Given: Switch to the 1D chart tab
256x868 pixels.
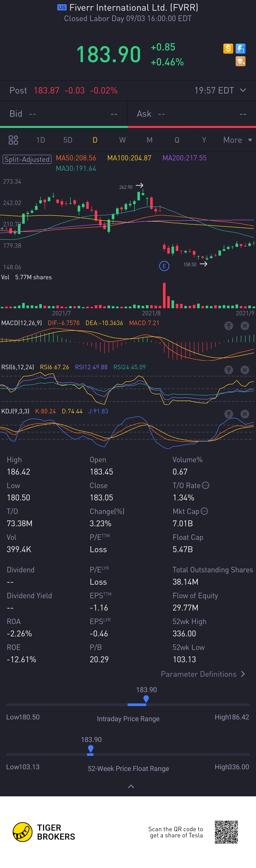Looking at the screenshot, I should point(41,140).
